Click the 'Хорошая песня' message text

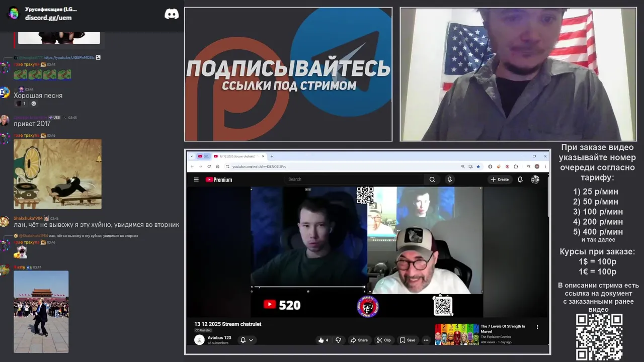pos(38,96)
